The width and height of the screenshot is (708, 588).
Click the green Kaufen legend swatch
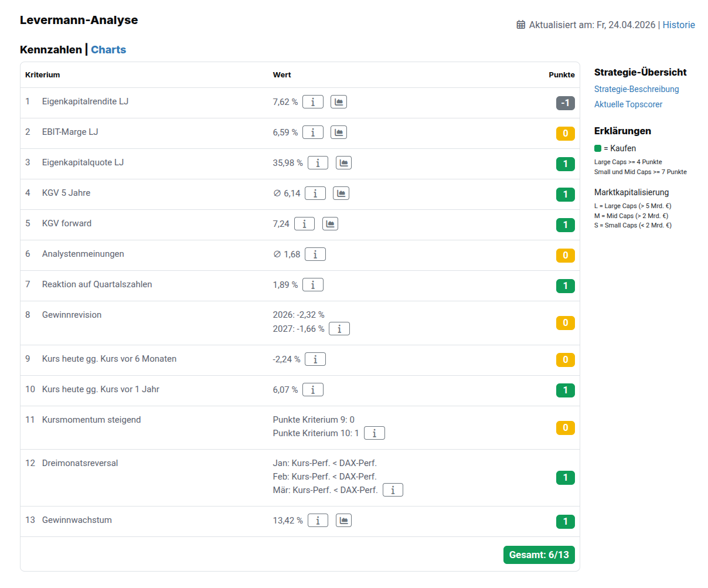pyautogui.click(x=598, y=148)
